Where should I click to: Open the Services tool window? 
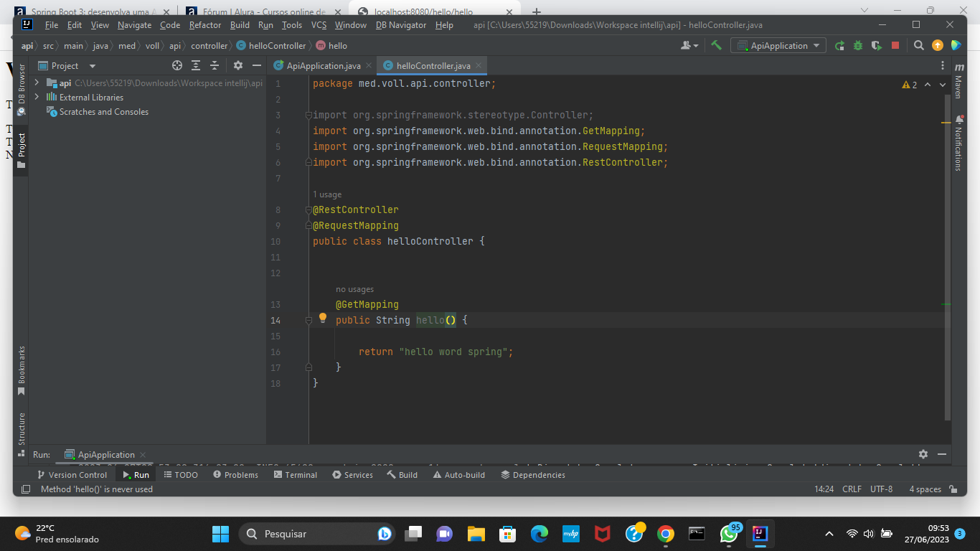point(353,475)
